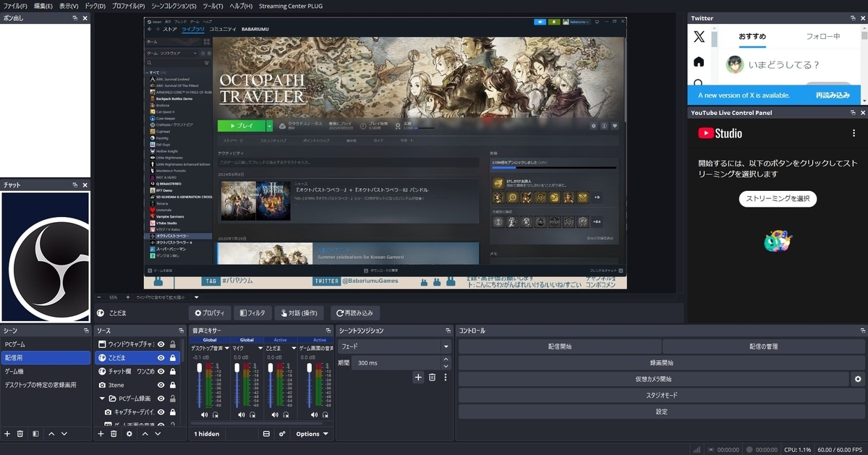Open advanced audio properties gears in mixer
868x455 pixels.
point(282,434)
